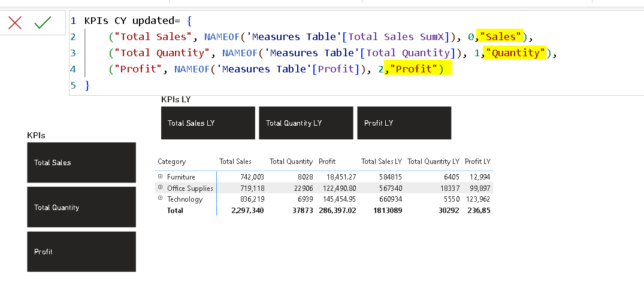Click the Profit LY column header
644x289 pixels.
pos(477,162)
